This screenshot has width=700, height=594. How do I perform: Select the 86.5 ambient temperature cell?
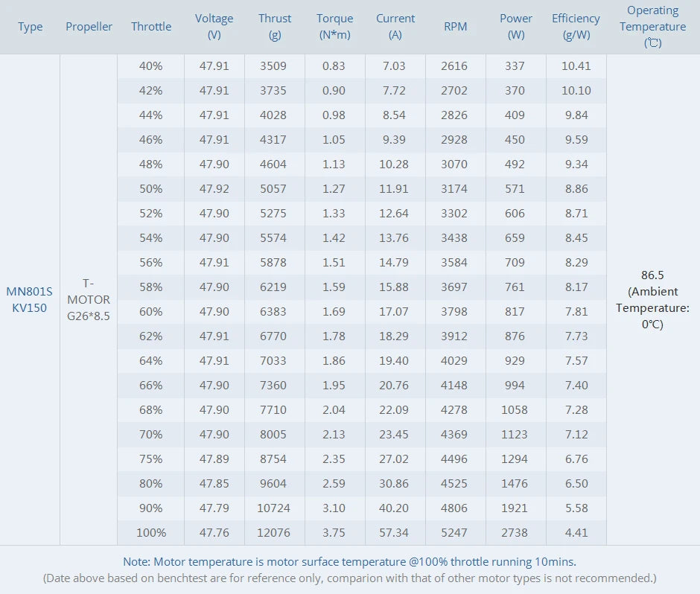click(652, 299)
